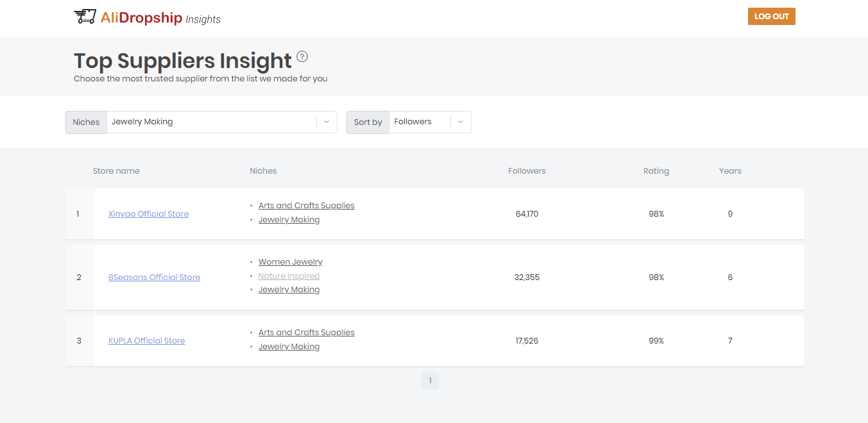Open 8Seasons Official Store link
868x423 pixels.
[x=154, y=278]
